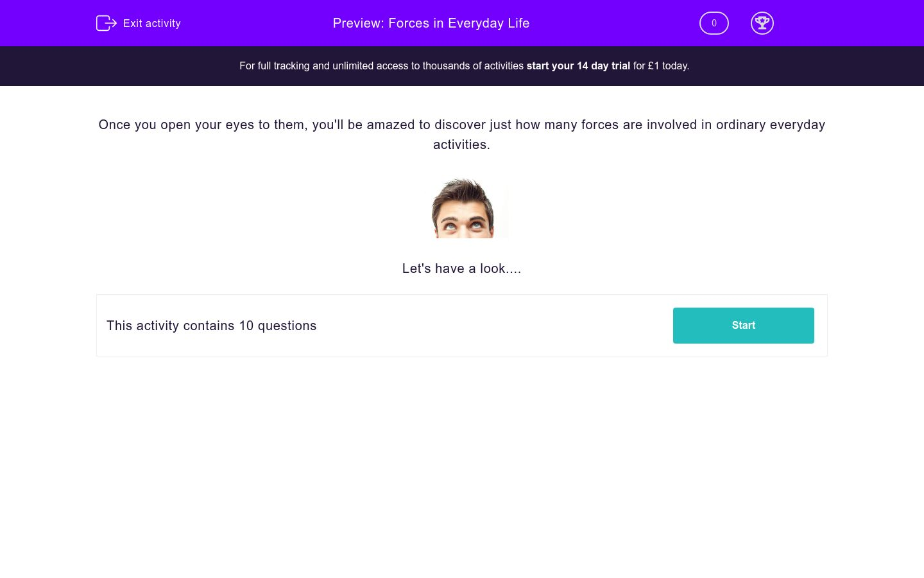
Task: Click the empty middle of the question card
Action: (494, 326)
